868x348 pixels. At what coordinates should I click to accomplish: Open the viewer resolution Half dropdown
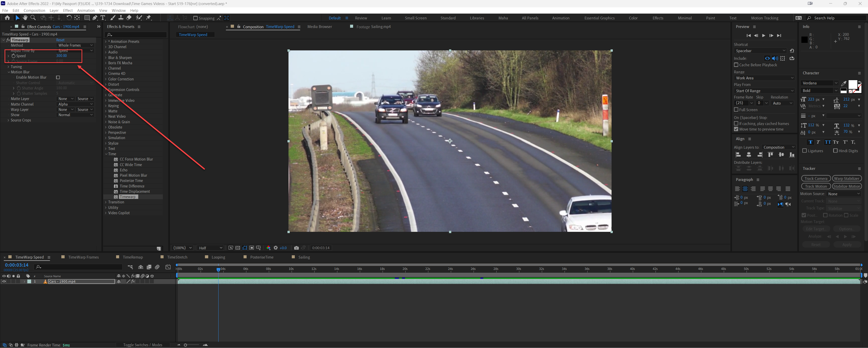[211, 248]
